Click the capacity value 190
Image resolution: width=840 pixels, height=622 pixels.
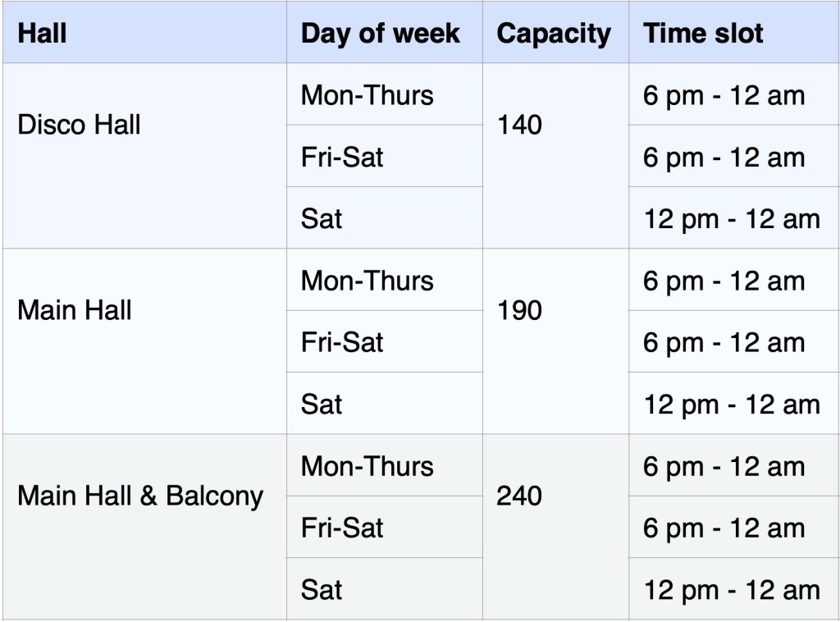[x=519, y=311]
